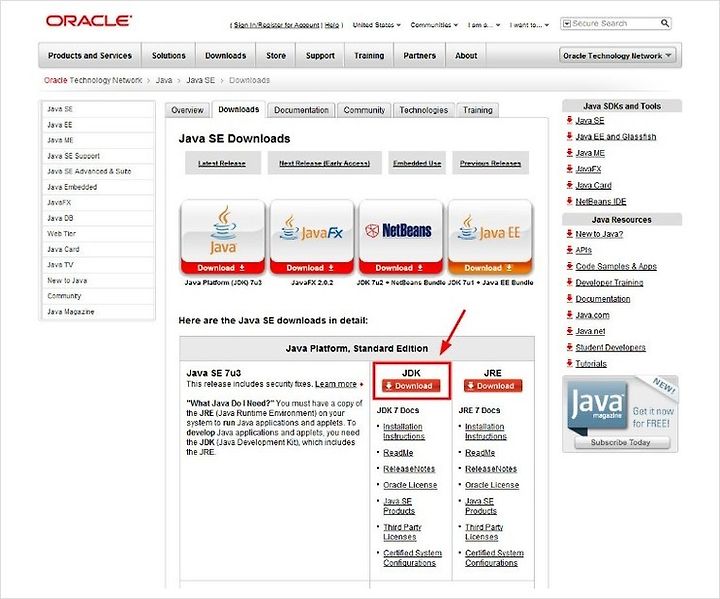Viewport: 720px width, 599px height.
Task: Expand the Communities dropdown
Action: point(434,25)
